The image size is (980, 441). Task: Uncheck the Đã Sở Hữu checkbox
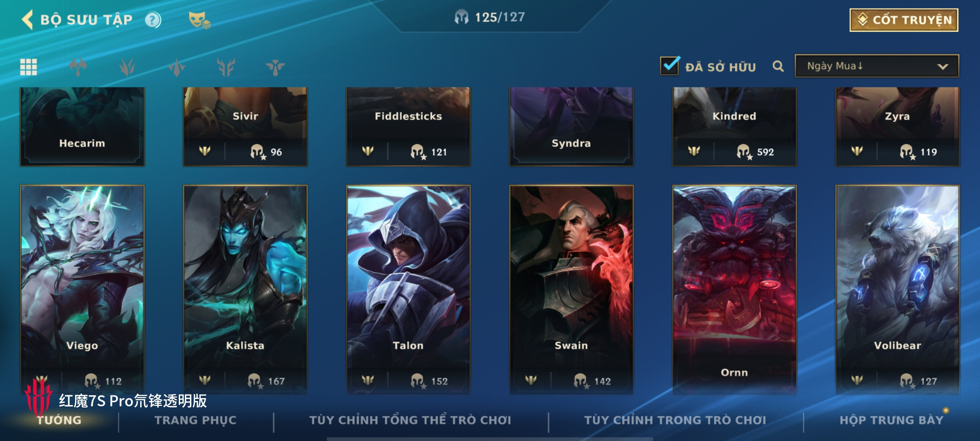(670, 65)
